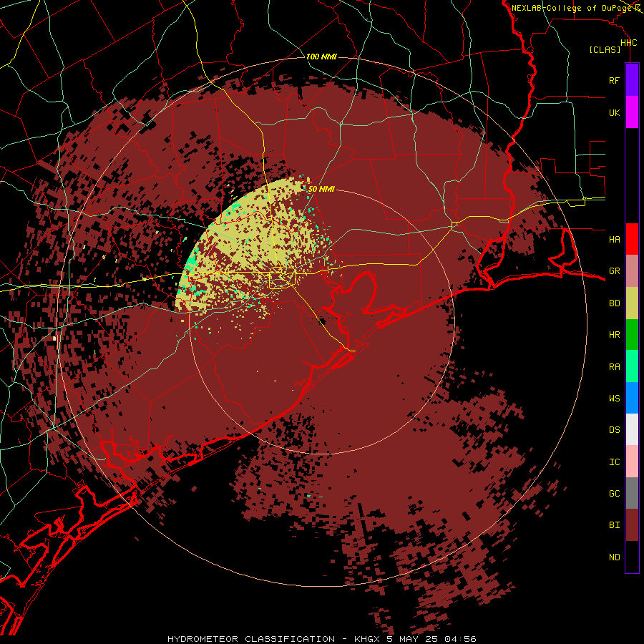This screenshot has width=644, height=644.
Task: Click the 100 NMI range ring label
Action: point(321,57)
